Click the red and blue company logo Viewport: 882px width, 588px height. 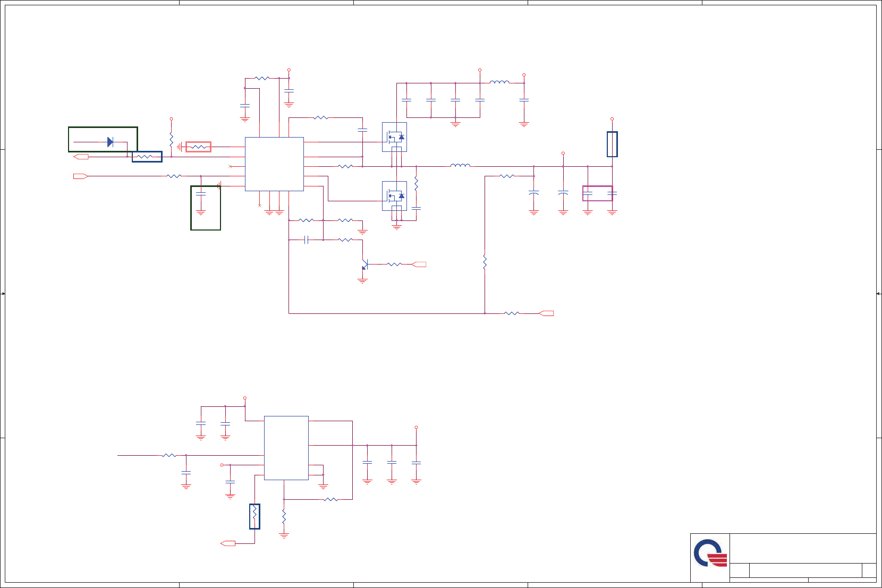pyautogui.click(x=710, y=553)
